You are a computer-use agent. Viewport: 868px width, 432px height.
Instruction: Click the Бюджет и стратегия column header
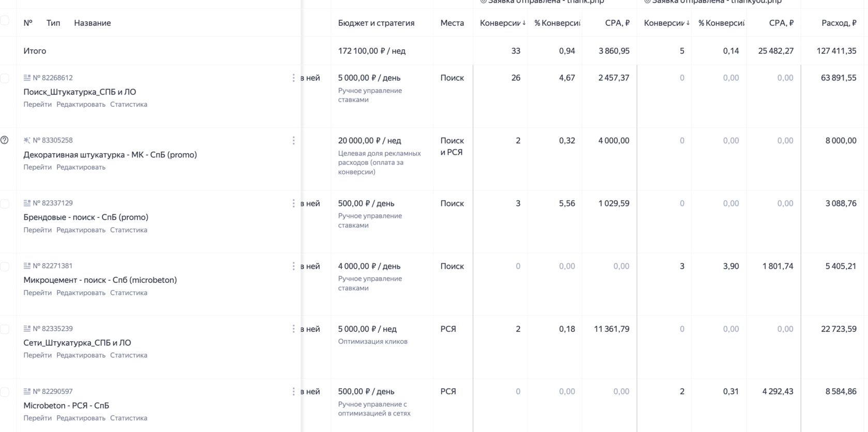pyautogui.click(x=376, y=23)
